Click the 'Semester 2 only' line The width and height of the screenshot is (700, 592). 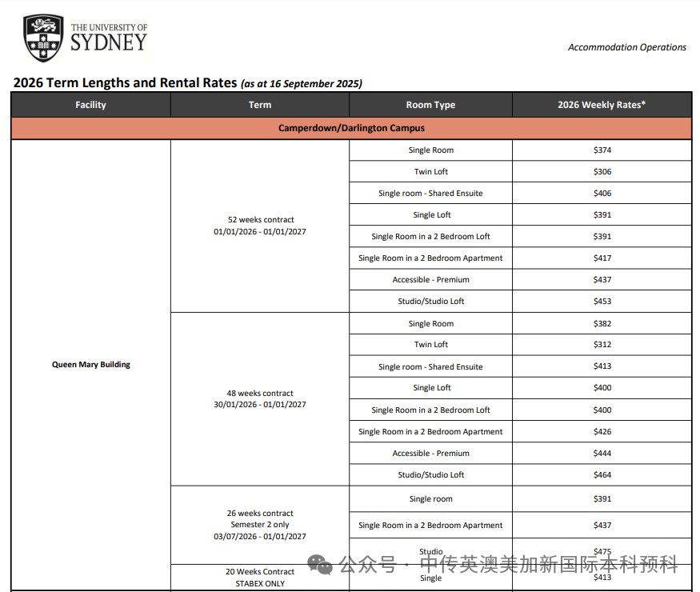tap(260, 525)
